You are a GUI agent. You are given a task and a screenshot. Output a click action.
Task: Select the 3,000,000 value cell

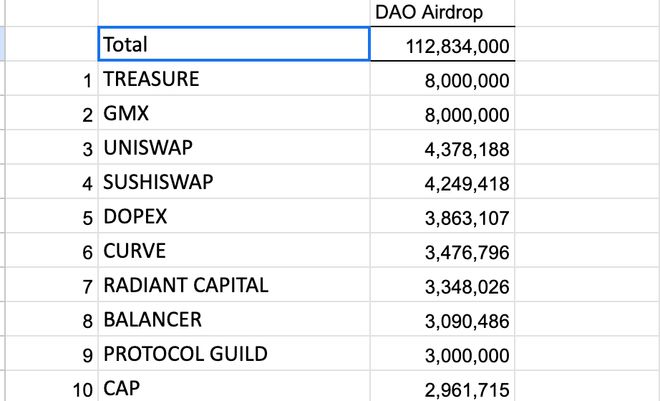444,354
